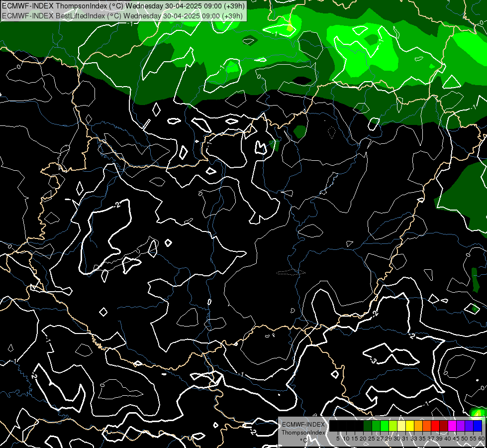
Task: Click the dark green 20–25 legend swatch
Action: pyautogui.click(x=368, y=426)
